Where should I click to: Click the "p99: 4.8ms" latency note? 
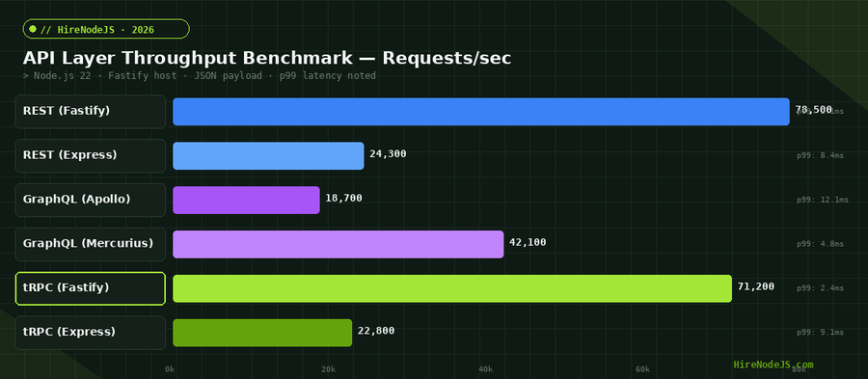[x=821, y=244]
